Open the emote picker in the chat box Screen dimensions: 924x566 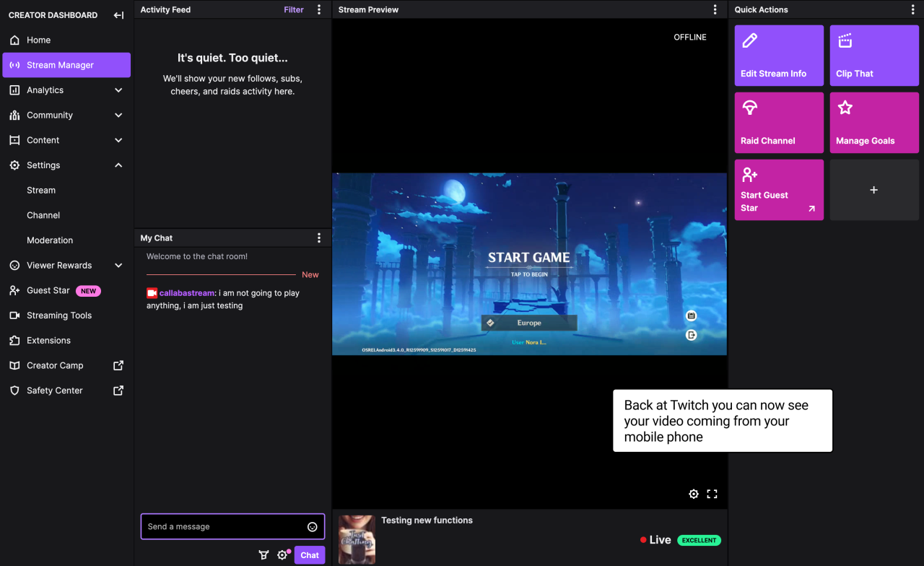313,526
